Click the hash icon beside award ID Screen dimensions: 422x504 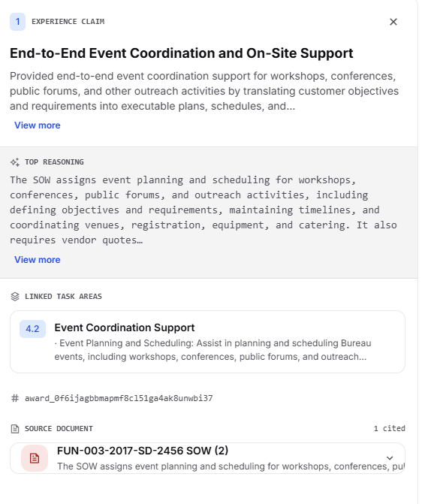pyautogui.click(x=15, y=399)
